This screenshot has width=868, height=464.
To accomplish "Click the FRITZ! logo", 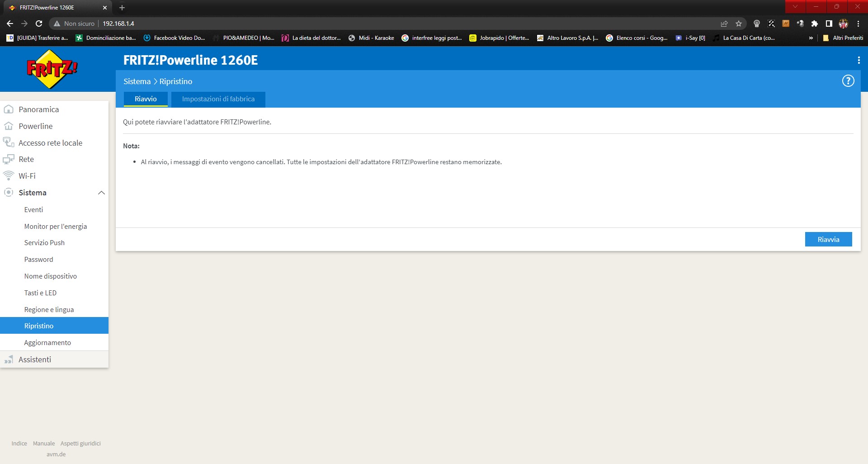I will pyautogui.click(x=52, y=69).
